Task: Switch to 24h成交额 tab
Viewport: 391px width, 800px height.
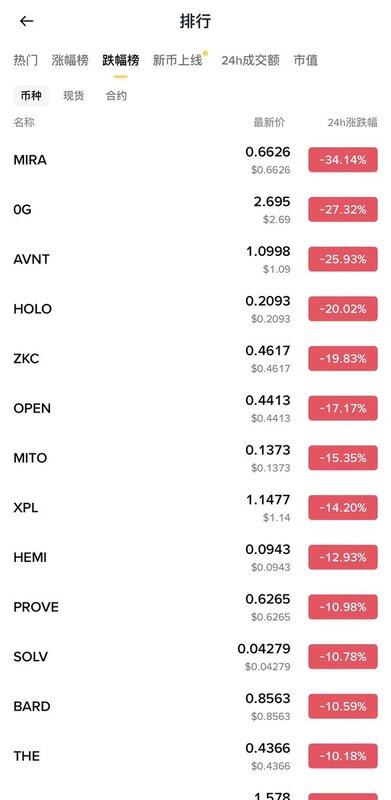Action: point(250,60)
